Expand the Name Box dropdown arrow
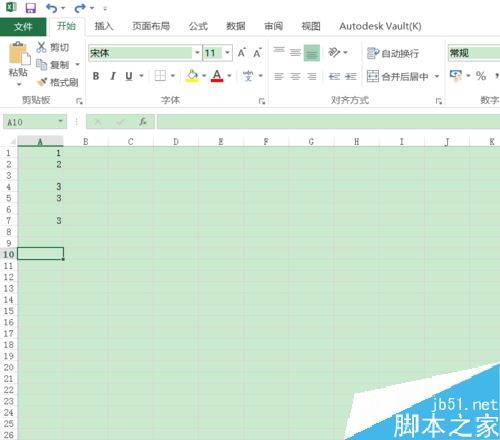Image resolution: width=500 pixels, height=440 pixels. pyautogui.click(x=60, y=121)
